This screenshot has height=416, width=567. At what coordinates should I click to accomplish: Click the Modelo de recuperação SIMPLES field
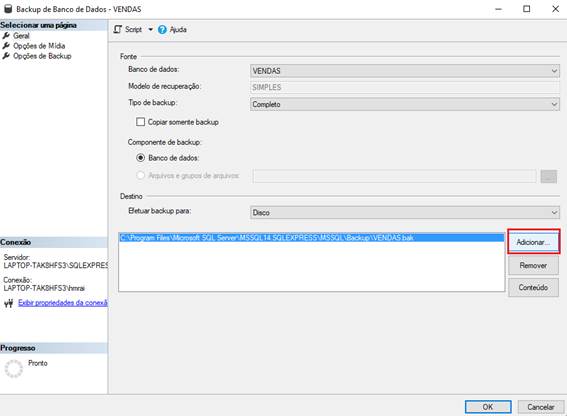(x=405, y=87)
